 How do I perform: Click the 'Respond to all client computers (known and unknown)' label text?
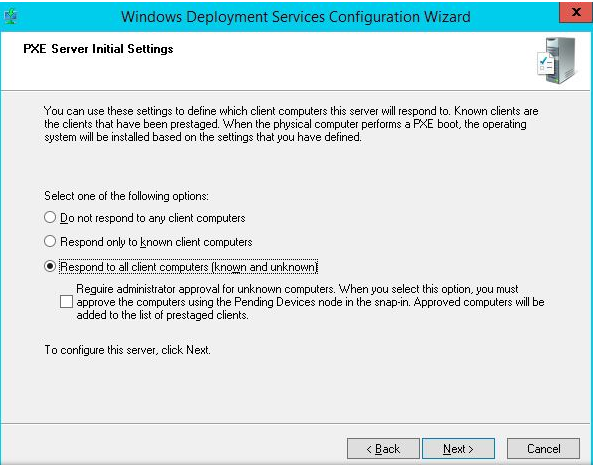click(189, 267)
